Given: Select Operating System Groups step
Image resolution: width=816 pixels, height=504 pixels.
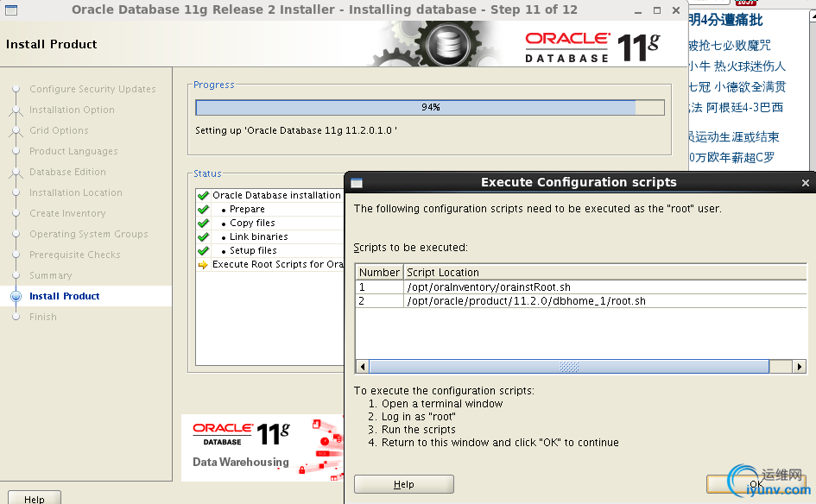Looking at the screenshot, I should (x=89, y=234).
